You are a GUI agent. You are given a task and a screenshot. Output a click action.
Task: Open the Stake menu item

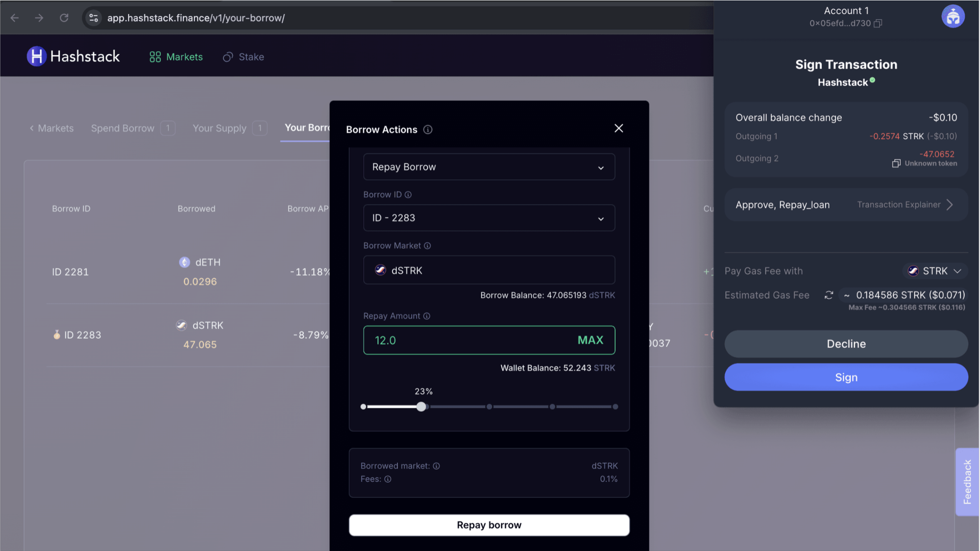click(x=244, y=57)
